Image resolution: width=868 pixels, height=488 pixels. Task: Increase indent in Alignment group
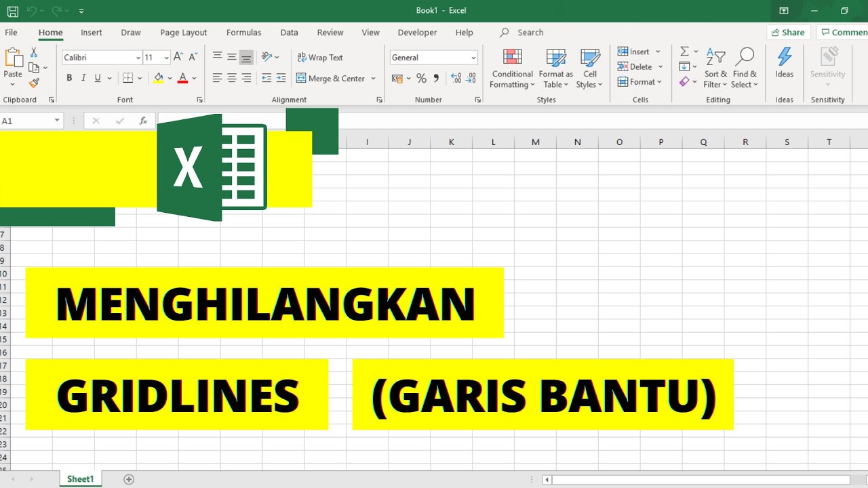pyautogui.click(x=281, y=79)
